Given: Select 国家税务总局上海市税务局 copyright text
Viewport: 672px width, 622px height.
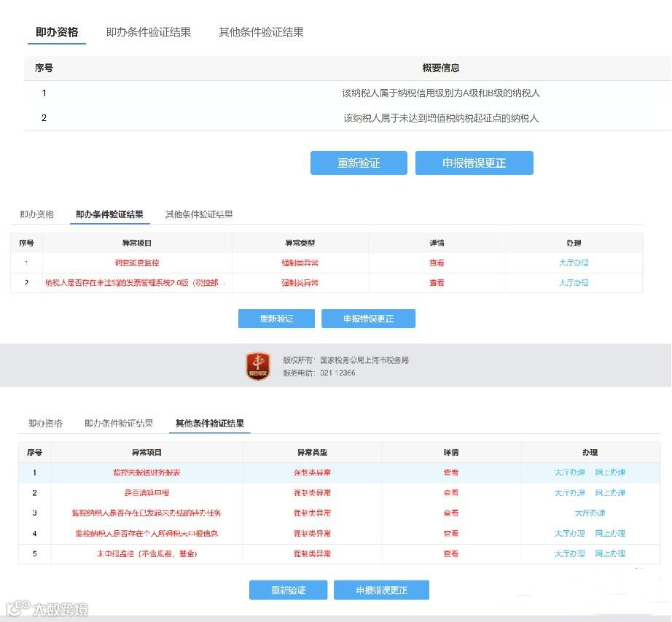Looking at the screenshot, I should tap(364, 360).
